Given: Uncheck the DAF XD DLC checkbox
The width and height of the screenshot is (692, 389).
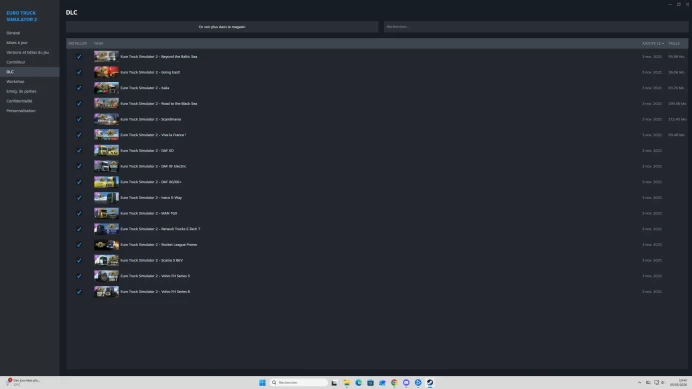Looking at the screenshot, I should 79,151.
